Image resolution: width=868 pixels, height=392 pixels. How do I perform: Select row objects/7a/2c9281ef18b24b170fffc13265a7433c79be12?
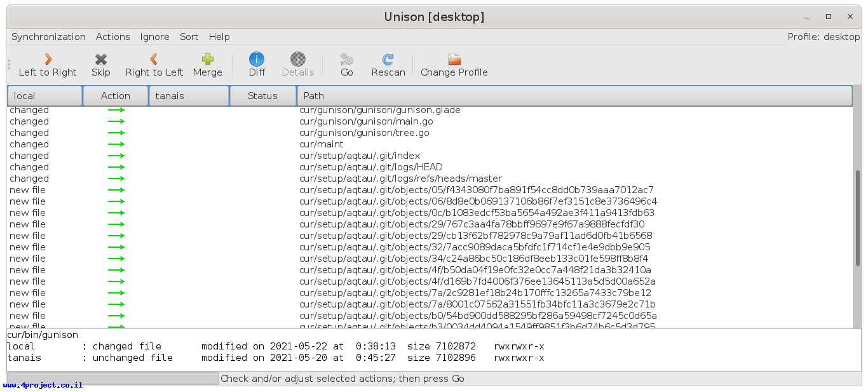tap(430, 293)
